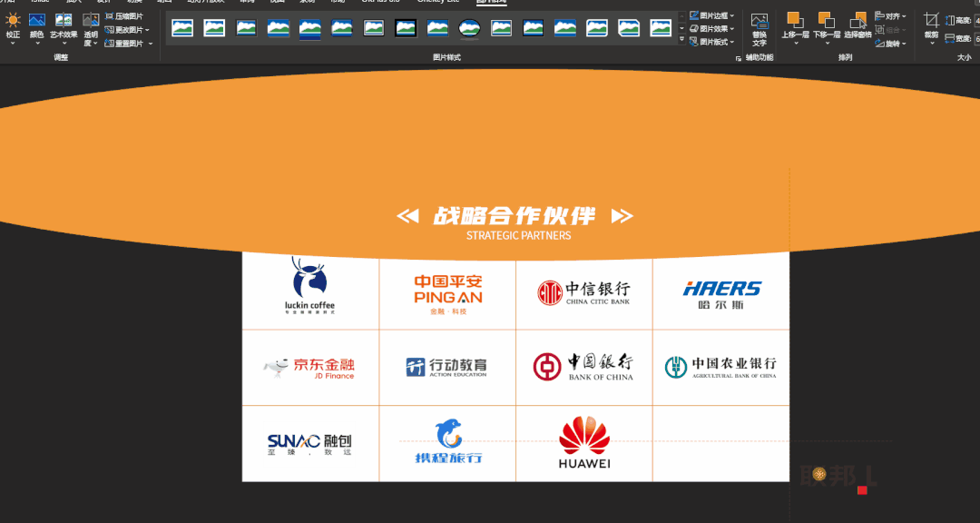Viewport: 980px width, 523px height.
Task: Select the HUAWEI logo
Action: (x=584, y=443)
